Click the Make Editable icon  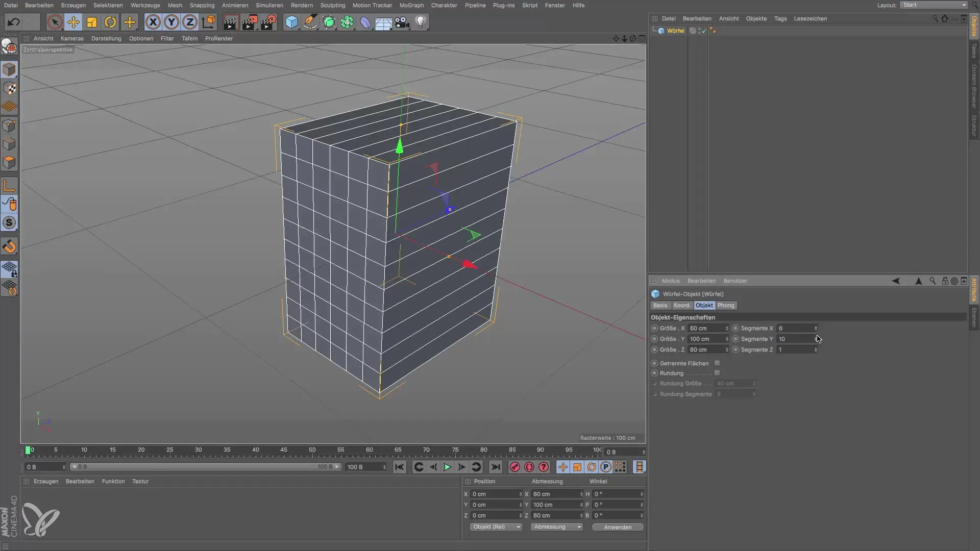[x=9, y=46]
